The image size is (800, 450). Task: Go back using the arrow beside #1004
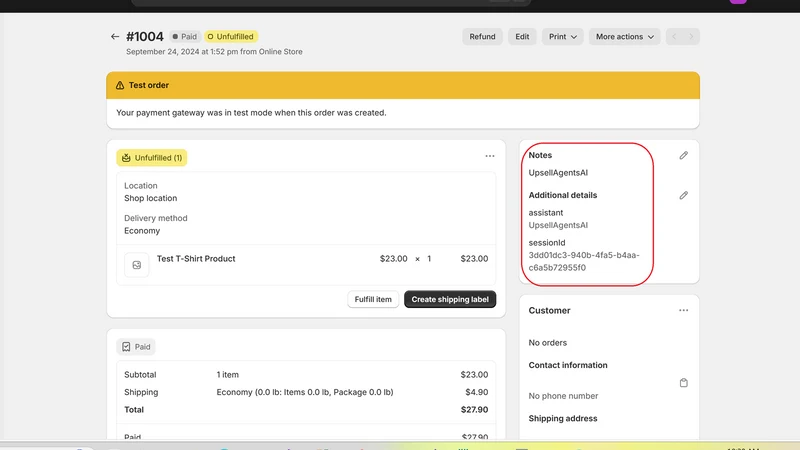[x=115, y=37]
